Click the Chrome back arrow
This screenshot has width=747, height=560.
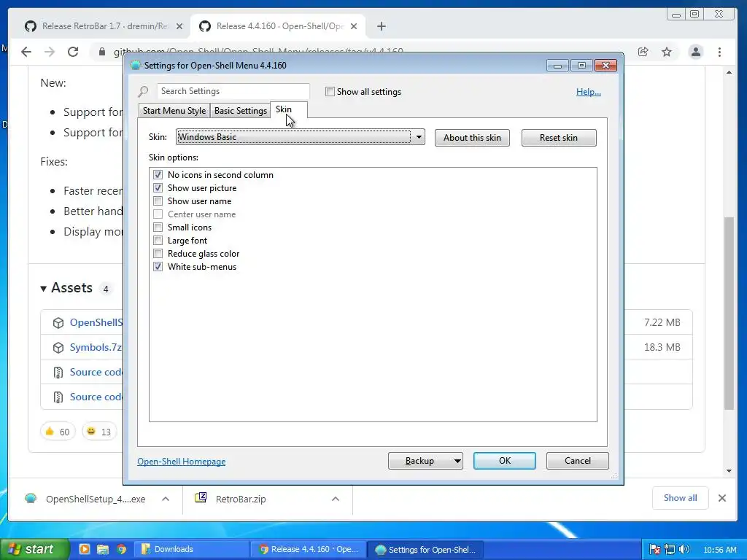tap(26, 52)
